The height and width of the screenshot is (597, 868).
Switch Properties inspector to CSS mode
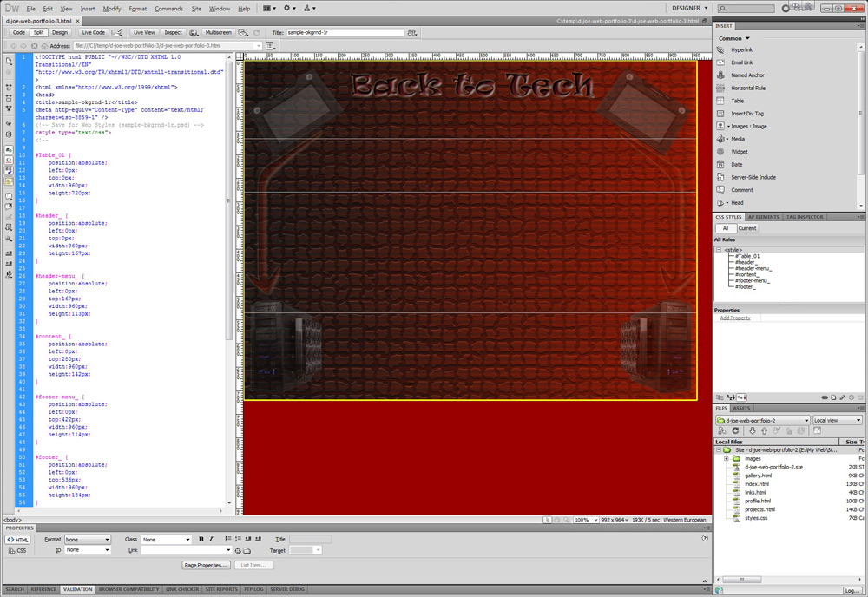pyautogui.click(x=17, y=550)
